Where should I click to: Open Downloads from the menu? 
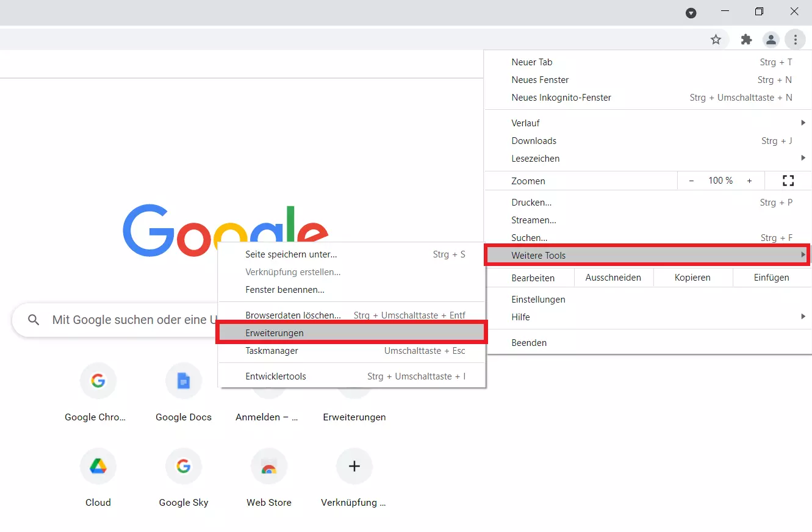(x=648, y=141)
